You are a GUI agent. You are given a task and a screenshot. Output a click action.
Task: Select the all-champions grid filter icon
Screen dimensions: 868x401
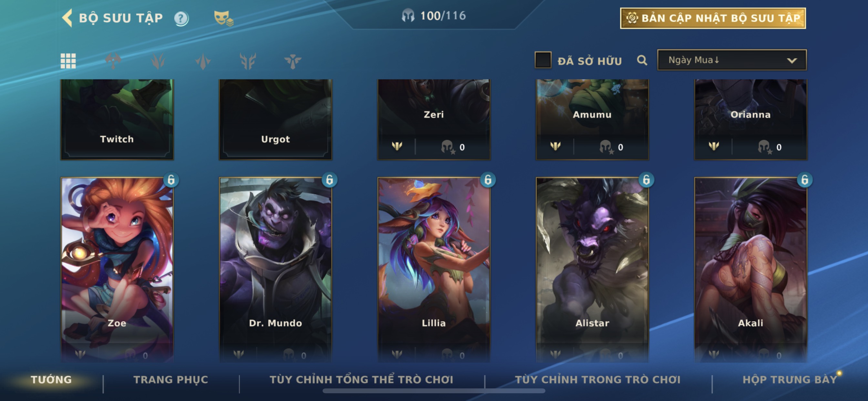pyautogui.click(x=68, y=61)
